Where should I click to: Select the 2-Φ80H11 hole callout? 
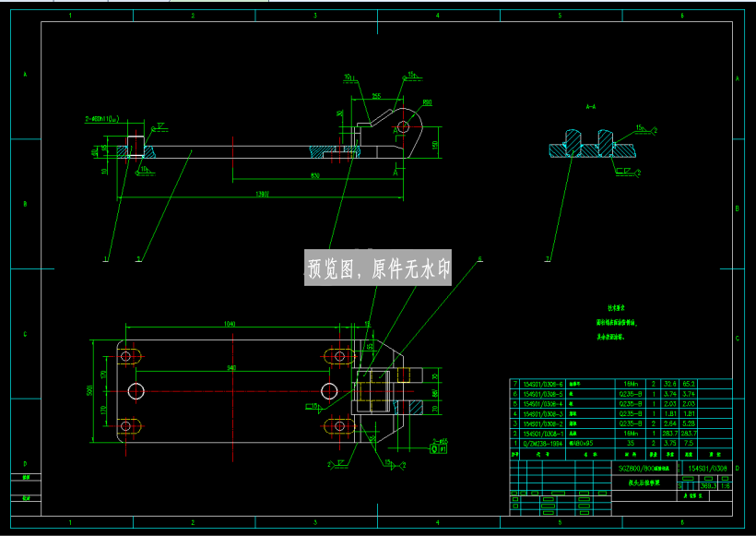tap(102, 119)
